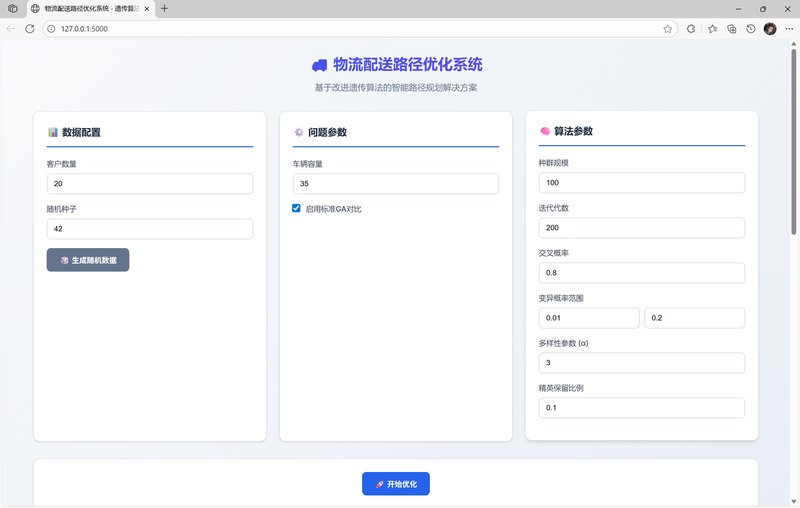
Task: Click the 迭代代数 input field
Action: pyautogui.click(x=642, y=227)
